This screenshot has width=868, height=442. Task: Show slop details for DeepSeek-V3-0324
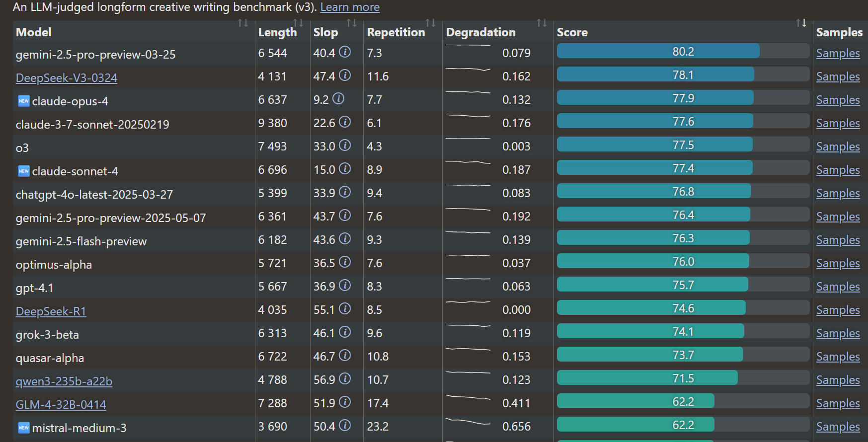point(345,75)
